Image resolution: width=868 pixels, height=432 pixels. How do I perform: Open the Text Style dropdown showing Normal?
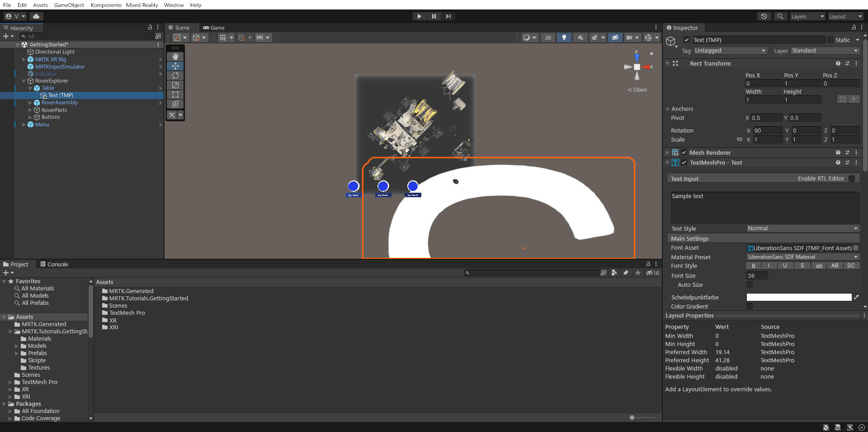tap(802, 228)
